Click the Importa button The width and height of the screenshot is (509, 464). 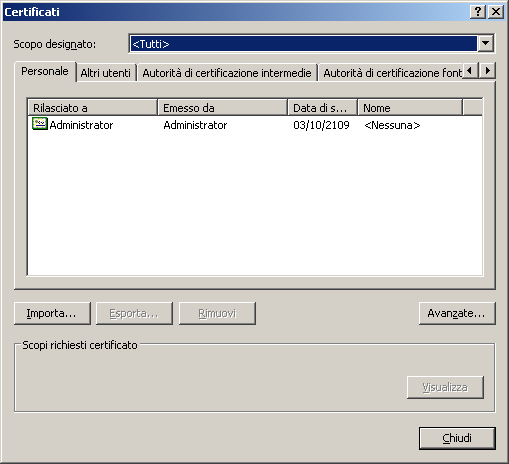pyautogui.click(x=52, y=313)
